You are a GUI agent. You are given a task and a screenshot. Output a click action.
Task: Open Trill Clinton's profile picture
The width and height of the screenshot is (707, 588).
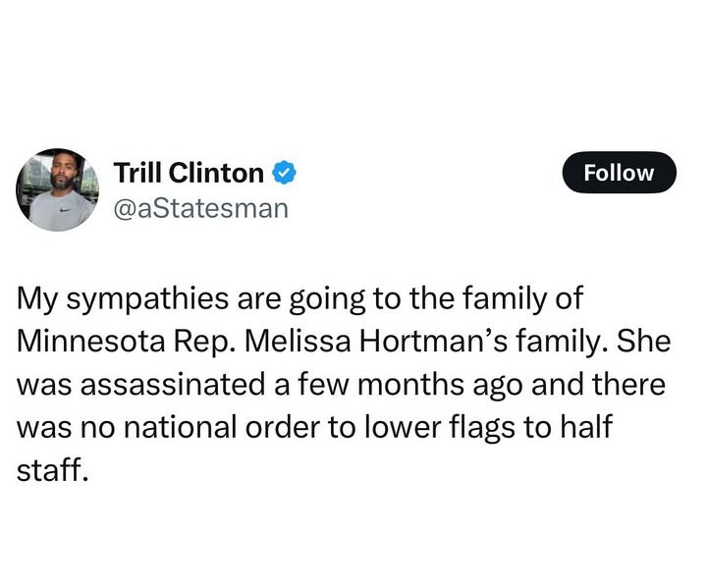59,189
